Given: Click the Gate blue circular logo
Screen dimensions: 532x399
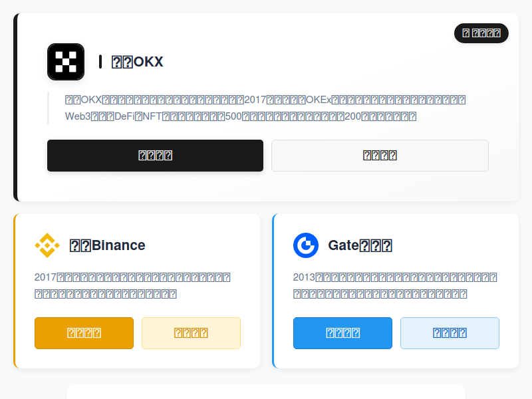Looking at the screenshot, I should 306,245.
